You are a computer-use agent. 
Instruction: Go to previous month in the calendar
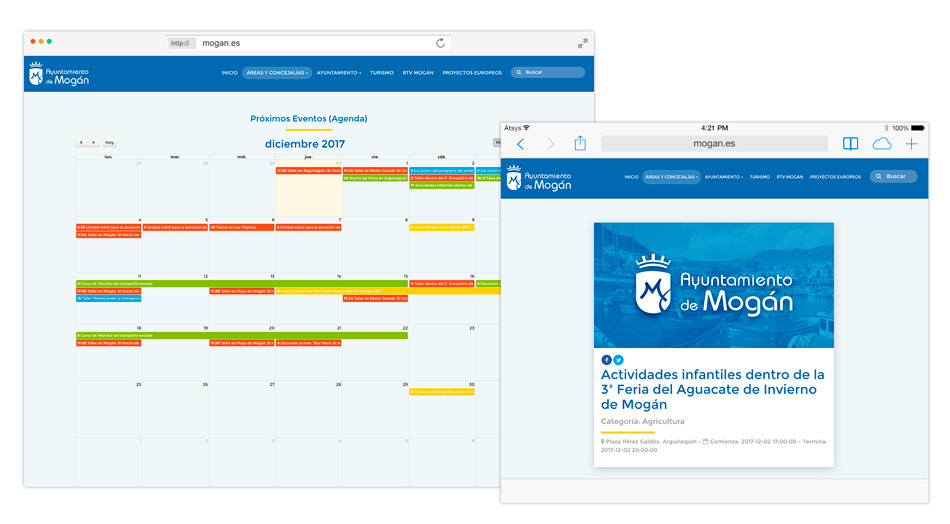tap(82, 143)
